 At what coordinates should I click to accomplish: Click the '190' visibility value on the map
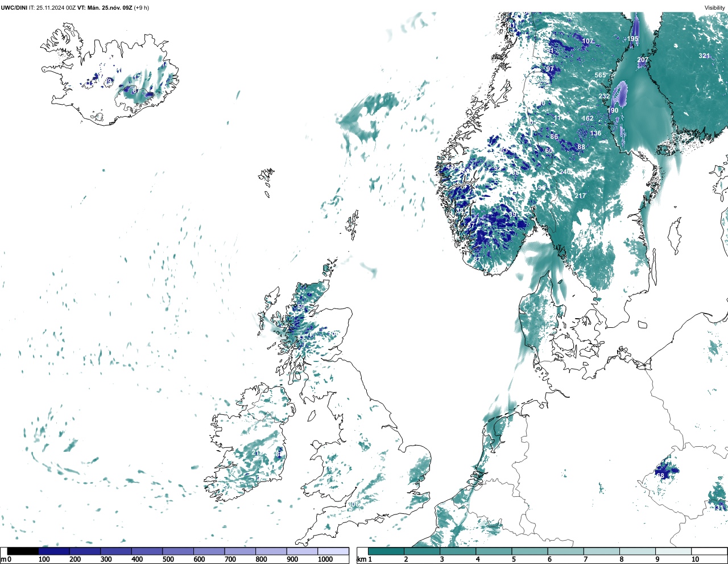click(613, 111)
